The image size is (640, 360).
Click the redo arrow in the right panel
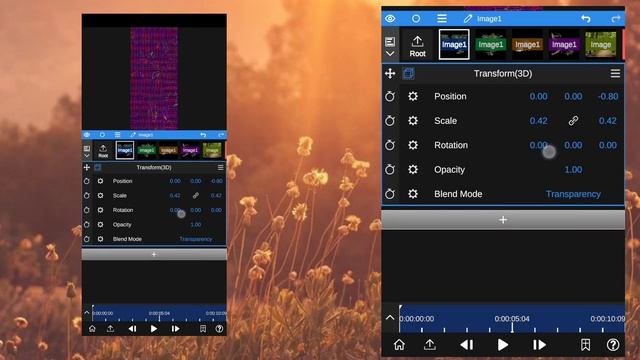tap(616, 18)
